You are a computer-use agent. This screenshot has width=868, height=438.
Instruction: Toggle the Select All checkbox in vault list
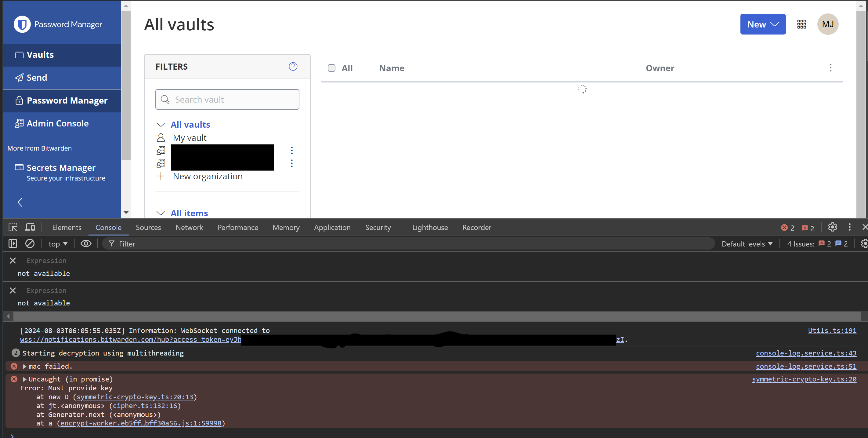[x=331, y=68]
